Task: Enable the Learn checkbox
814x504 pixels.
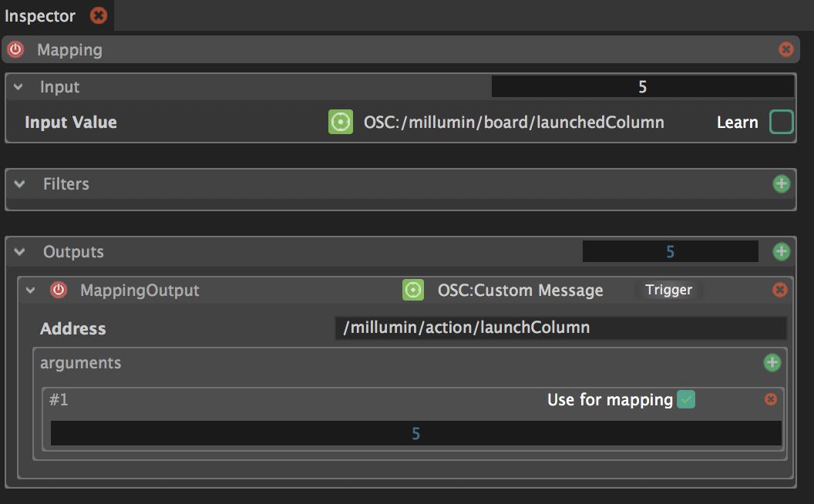Action: [781, 122]
